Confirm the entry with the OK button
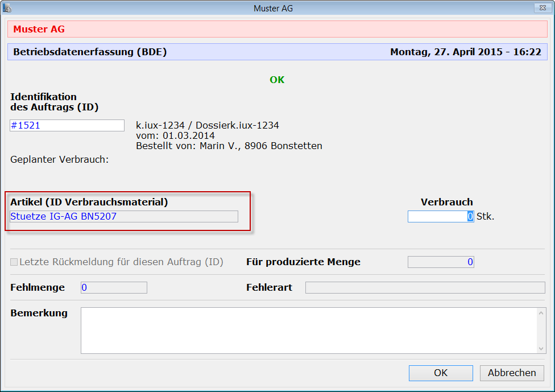The width and height of the screenshot is (555, 392). coord(441,373)
